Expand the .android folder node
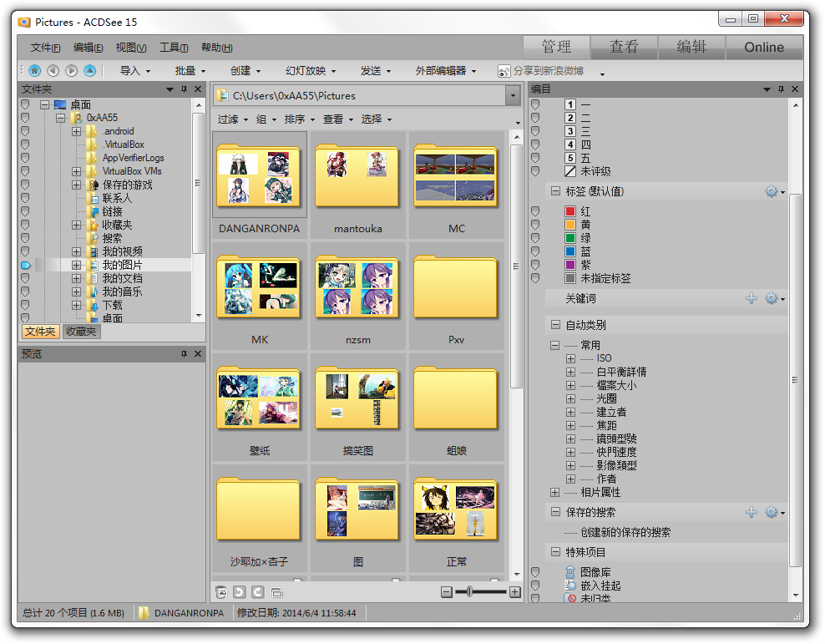The image size is (825, 644). [76, 131]
